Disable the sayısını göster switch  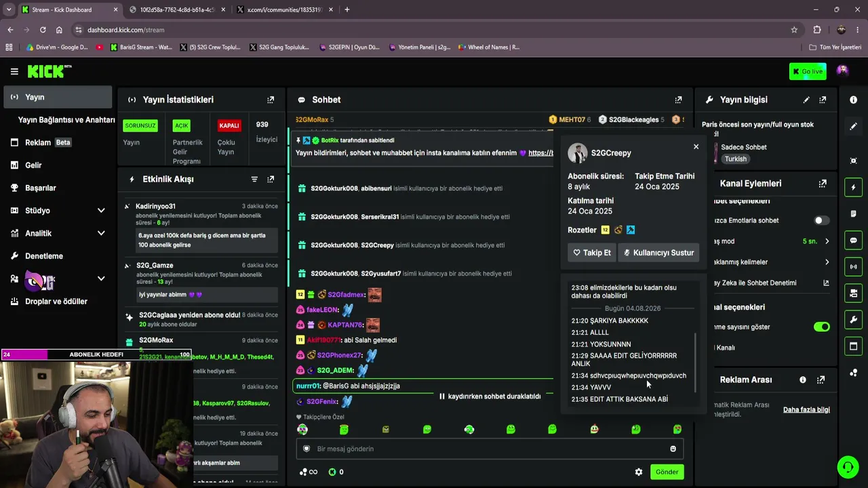pos(821,327)
